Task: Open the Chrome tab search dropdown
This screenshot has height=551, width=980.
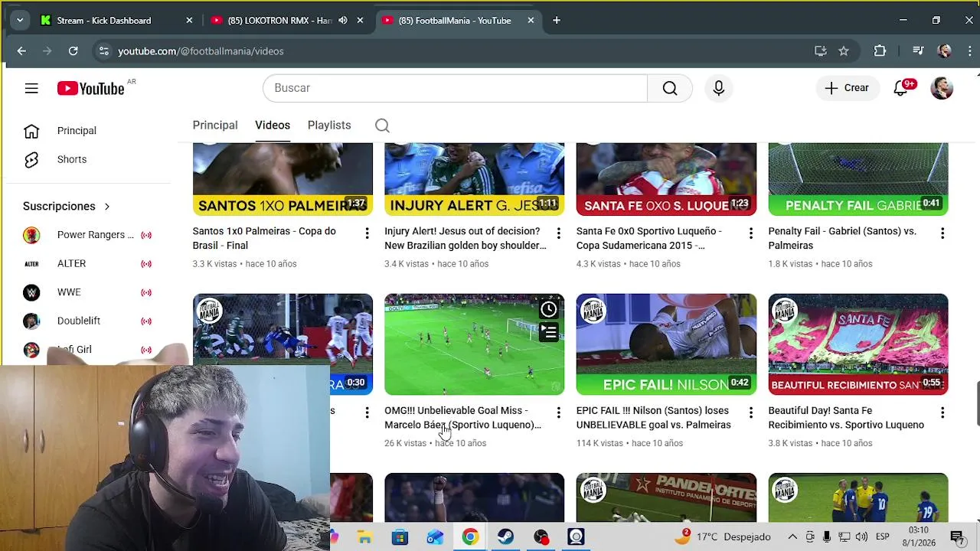Action: tap(20, 21)
